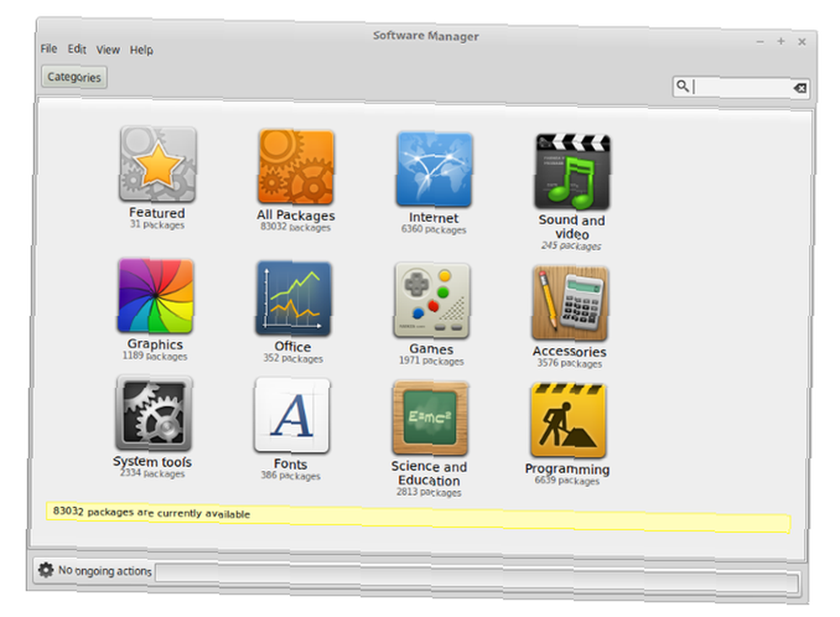840x617 pixels.
Task: Click the Fonts label text
Action: [x=291, y=464]
